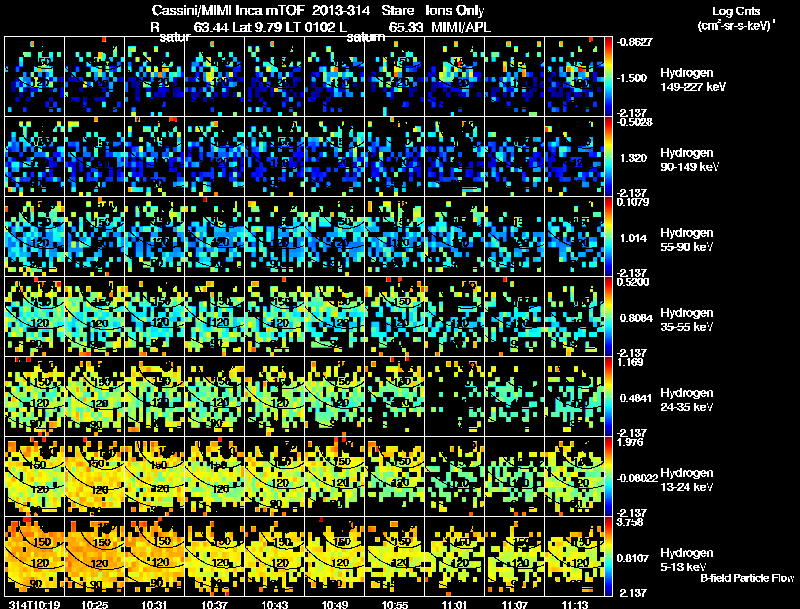Click the '0.5200' colorbar maximum value
The height and width of the screenshot is (609, 800).
[633, 282]
